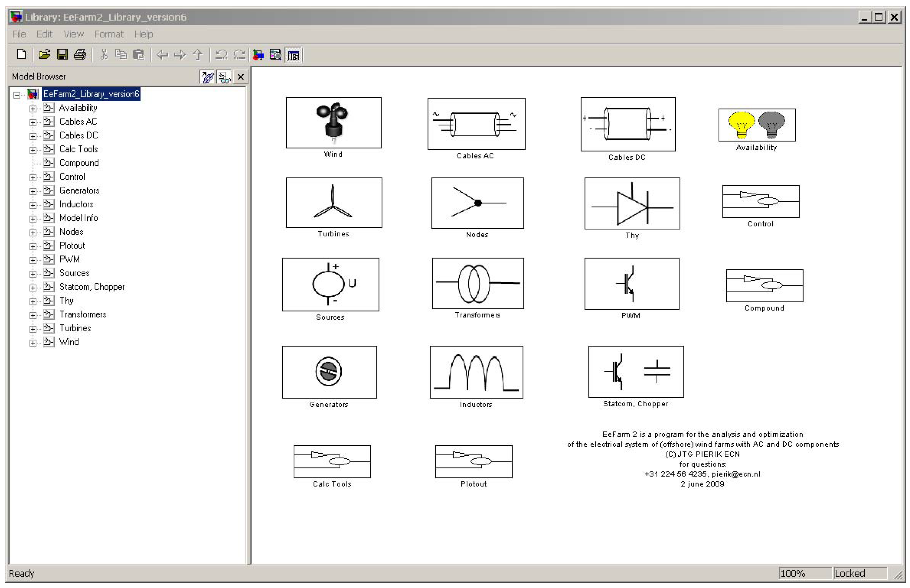Click the Back arrow navigation icon
The width and height of the screenshot is (910, 588).
tap(162, 55)
